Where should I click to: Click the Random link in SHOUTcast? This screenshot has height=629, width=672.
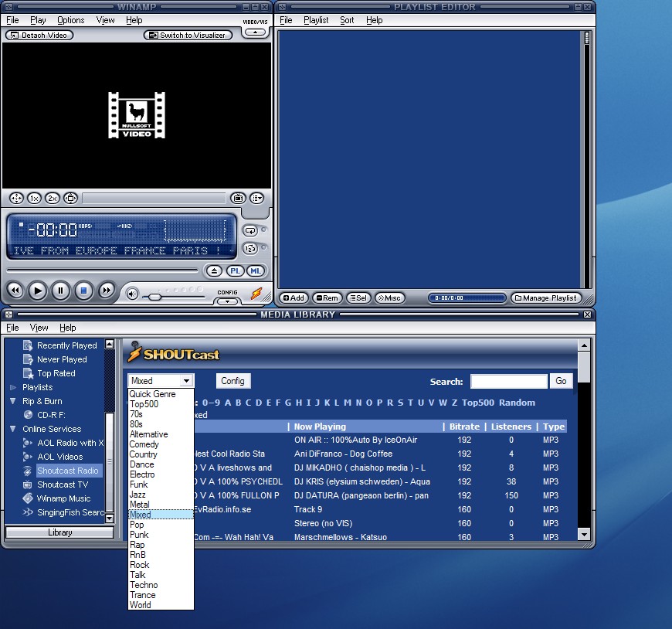pos(517,403)
